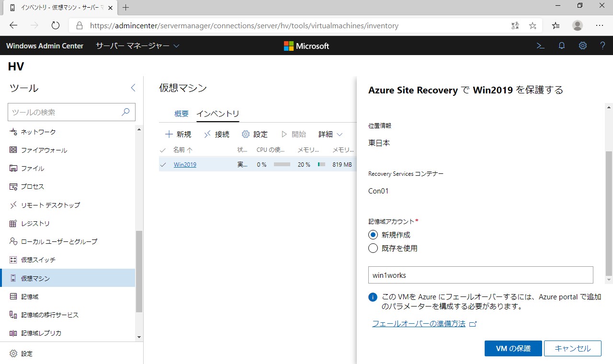Click the 状... column header
The image size is (613, 364).
click(243, 150)
